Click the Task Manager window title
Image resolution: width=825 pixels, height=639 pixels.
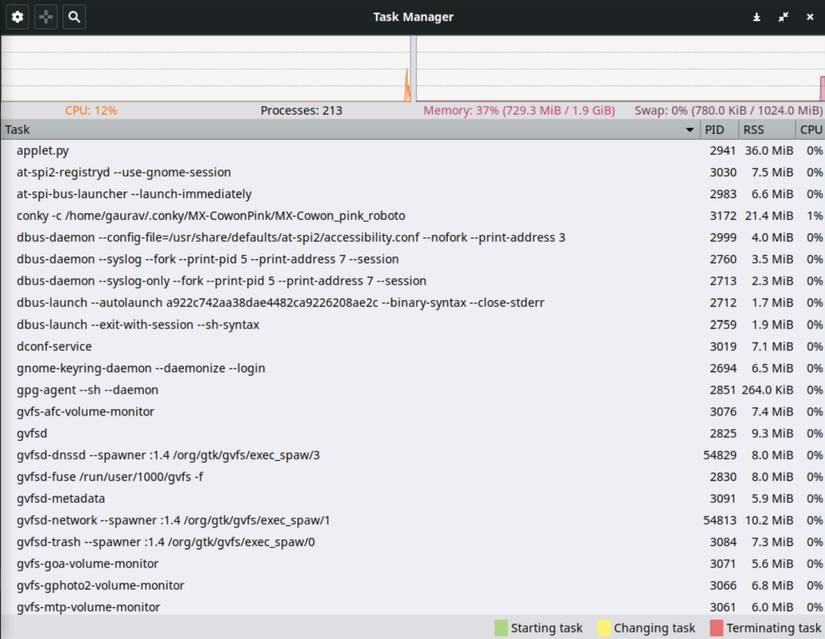point(413,17)
